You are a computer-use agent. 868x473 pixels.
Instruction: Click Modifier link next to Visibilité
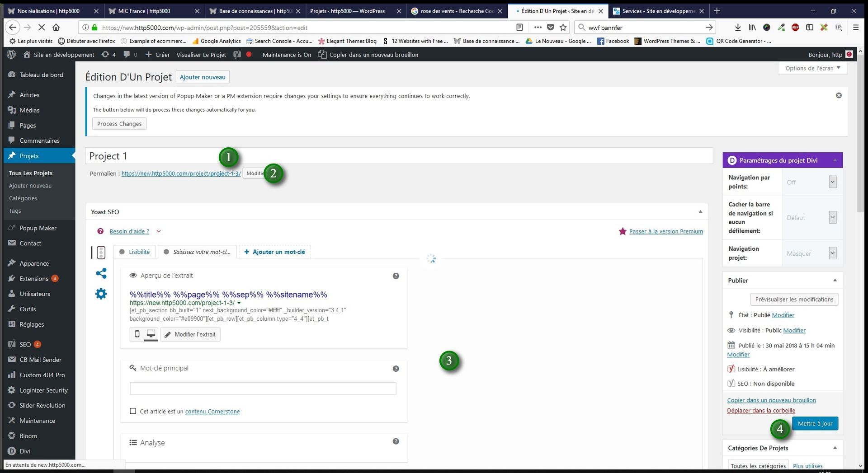794,330
